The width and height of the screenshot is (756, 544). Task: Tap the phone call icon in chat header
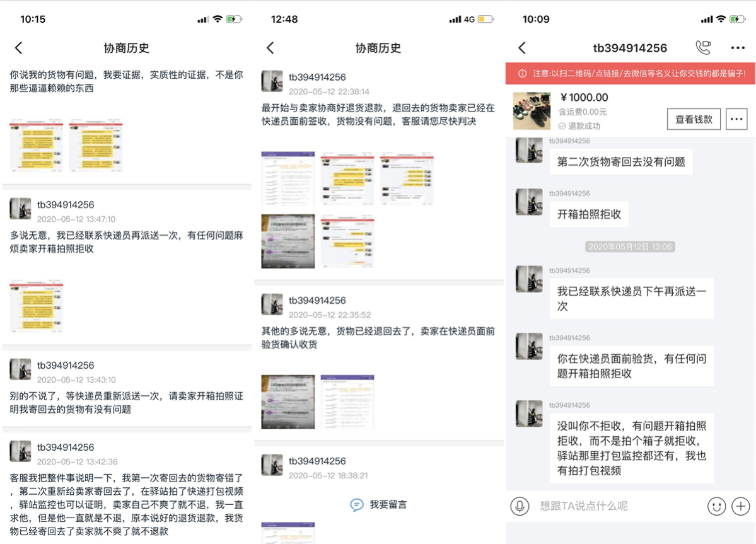click(704, 47)
